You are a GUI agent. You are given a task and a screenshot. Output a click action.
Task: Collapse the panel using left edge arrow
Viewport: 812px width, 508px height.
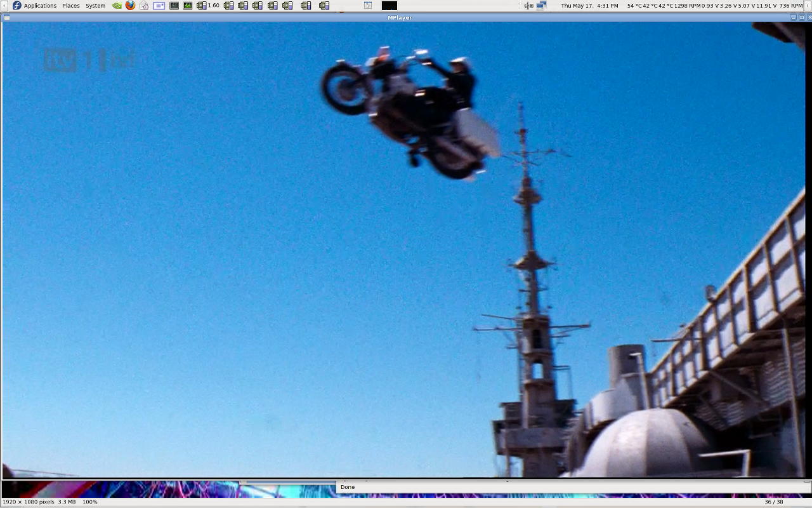pyautogui.click(x=3, y=6)
